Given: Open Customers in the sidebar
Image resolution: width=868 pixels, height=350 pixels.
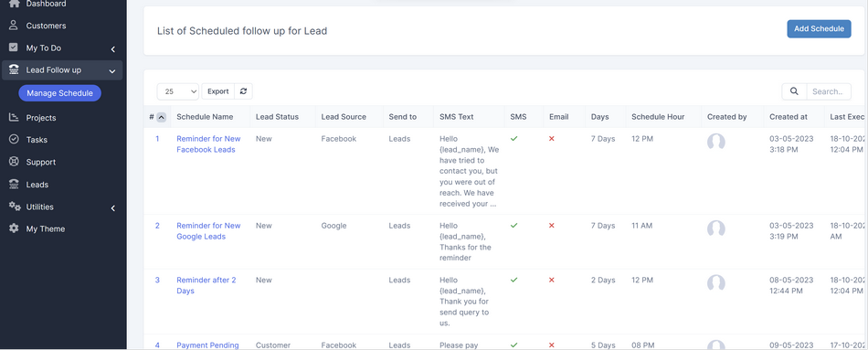Looking at the screenshot, I should pos(46,26).
